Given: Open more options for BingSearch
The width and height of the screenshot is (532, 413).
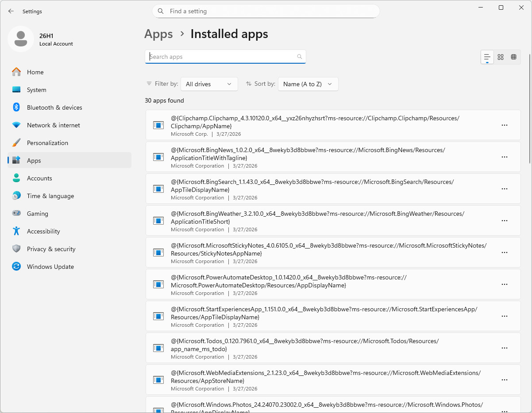Looking at the screenshot, I should [x=504, y=189].
